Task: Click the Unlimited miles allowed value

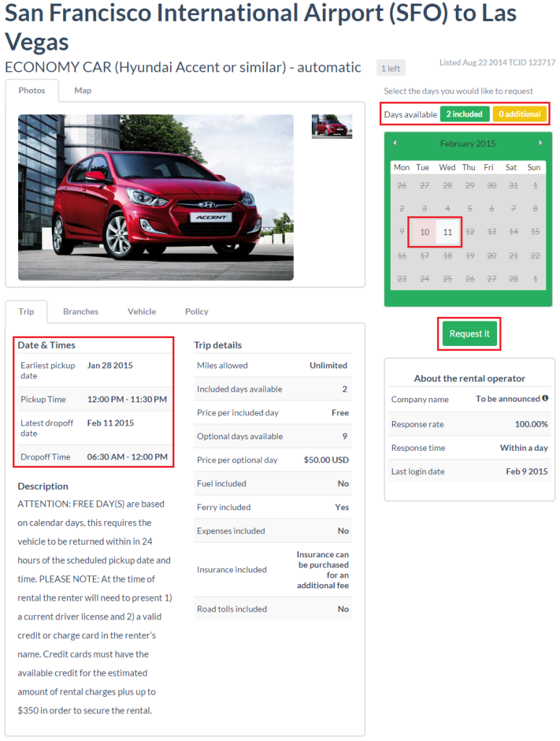Action: coord(328,365)
